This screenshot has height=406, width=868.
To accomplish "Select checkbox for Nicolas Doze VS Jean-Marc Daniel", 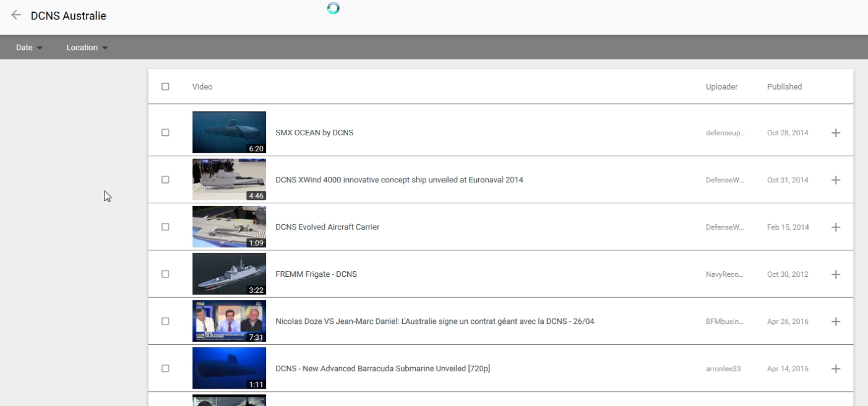I will click(165, 321).
